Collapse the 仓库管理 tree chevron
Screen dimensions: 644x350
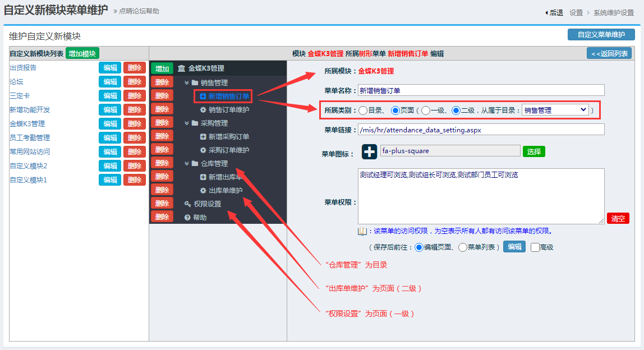(186, 163)
